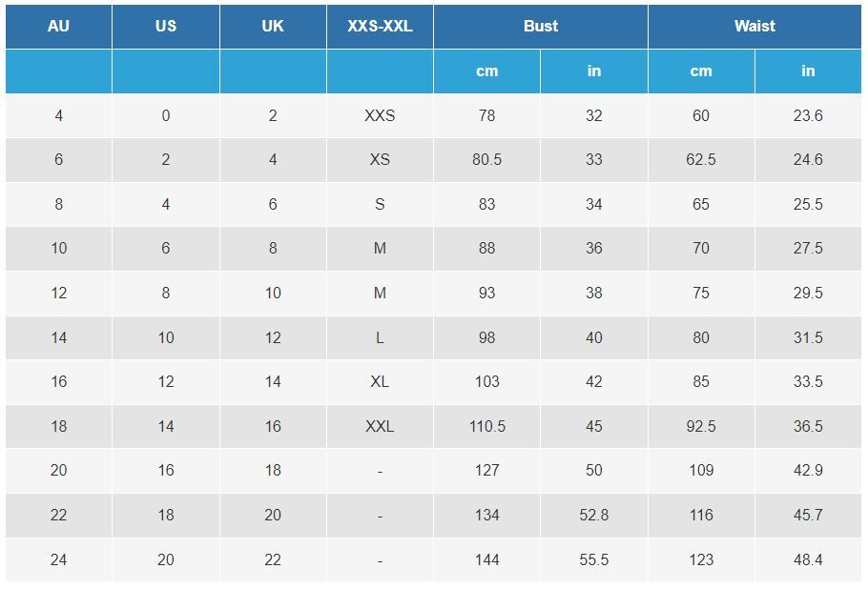868x589 pixels.
Task: Click the Bust header cell
Action: coord(541,26)
